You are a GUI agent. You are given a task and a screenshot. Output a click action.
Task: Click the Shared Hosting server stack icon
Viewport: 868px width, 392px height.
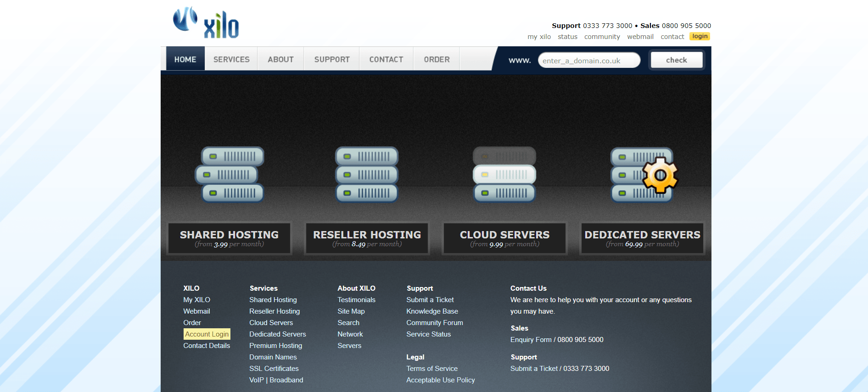(x=230, y=175)
